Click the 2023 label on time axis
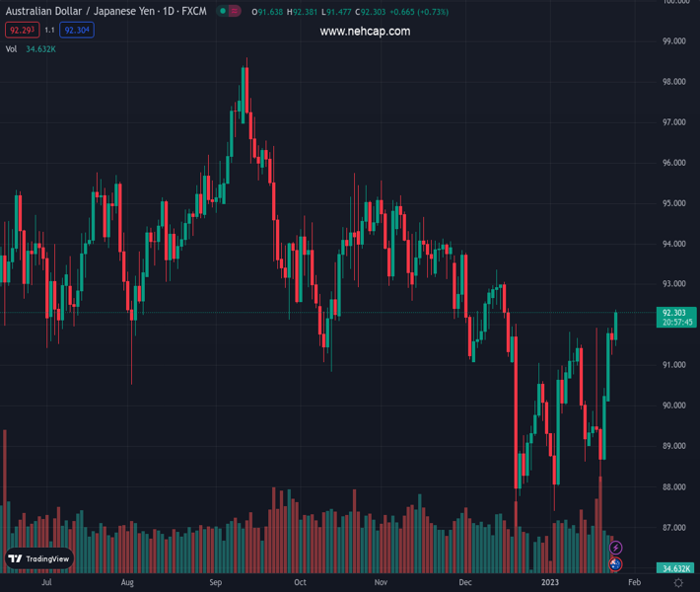The width and height of the screenshot is (700, 592). (549, 583)
